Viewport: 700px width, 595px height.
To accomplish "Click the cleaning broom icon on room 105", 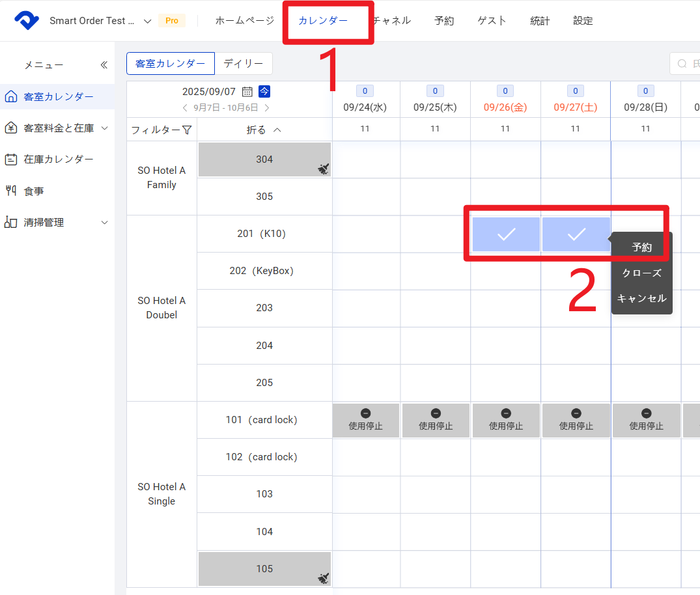I will tap(324, 578).
